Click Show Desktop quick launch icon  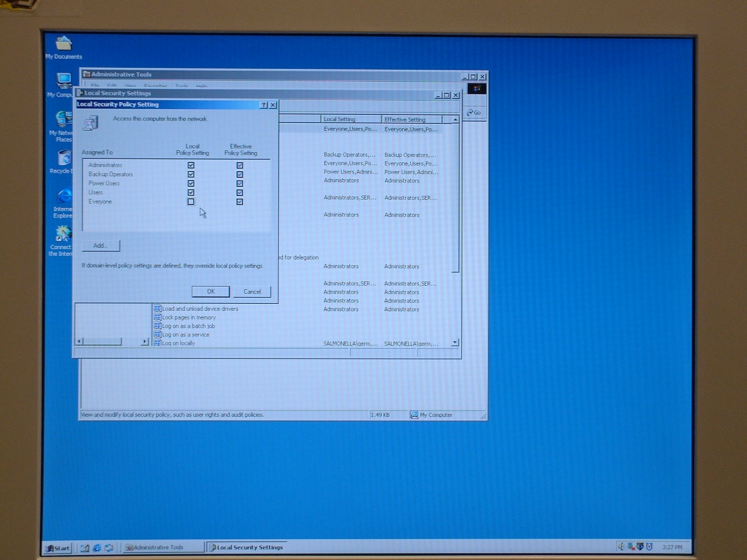point(85,547)
